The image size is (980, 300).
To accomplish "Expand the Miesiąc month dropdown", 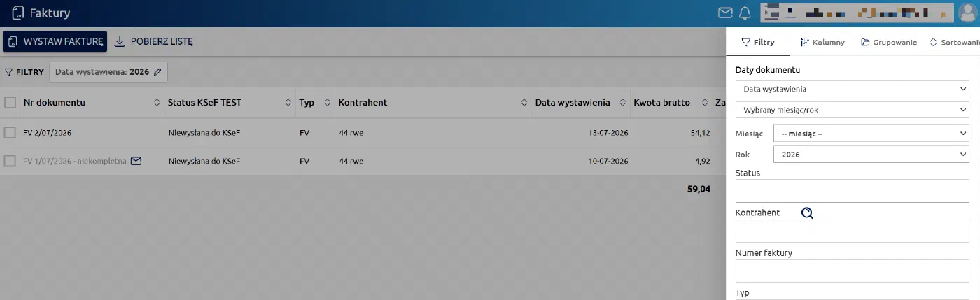I will pos(871,133).
